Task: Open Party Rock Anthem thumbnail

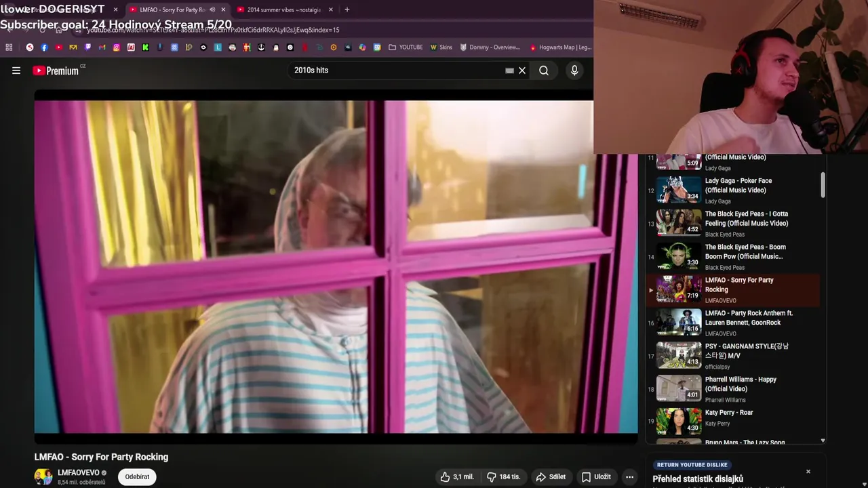Action: 679,322
